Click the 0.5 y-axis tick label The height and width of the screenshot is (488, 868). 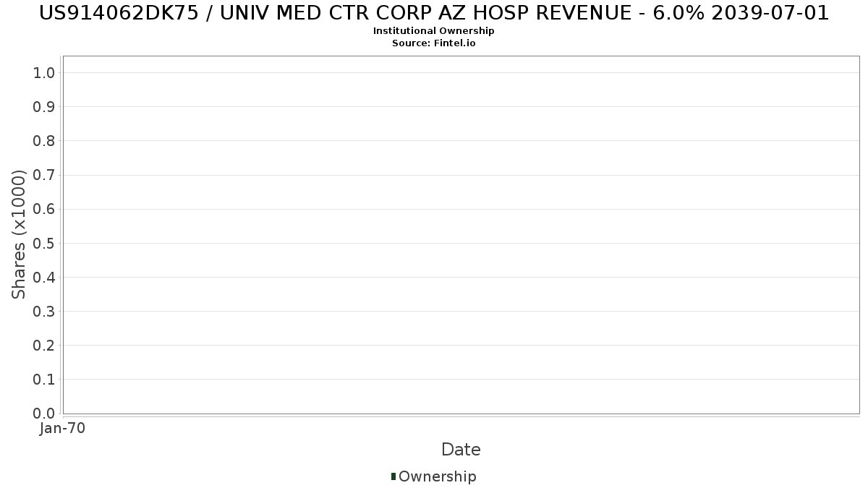[x=44, y=243]
